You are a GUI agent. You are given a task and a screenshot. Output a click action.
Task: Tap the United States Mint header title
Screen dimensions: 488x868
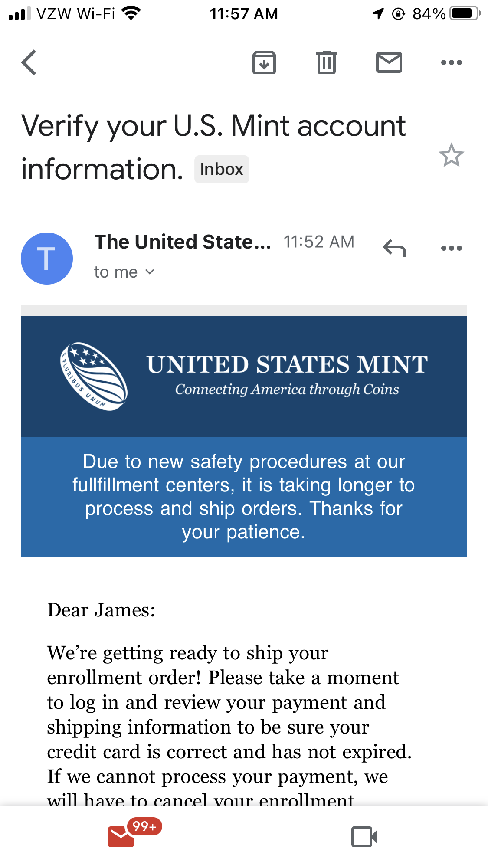point(287,364)
